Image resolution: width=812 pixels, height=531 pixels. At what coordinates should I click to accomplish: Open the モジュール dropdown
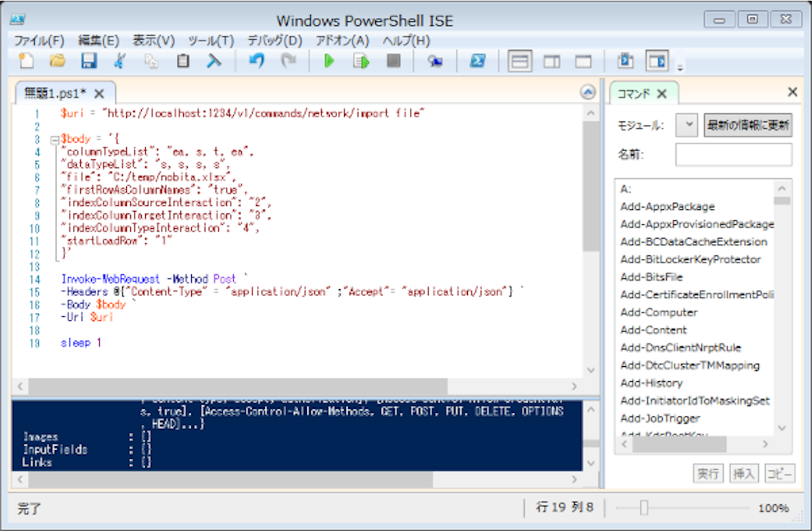(687, 124)
